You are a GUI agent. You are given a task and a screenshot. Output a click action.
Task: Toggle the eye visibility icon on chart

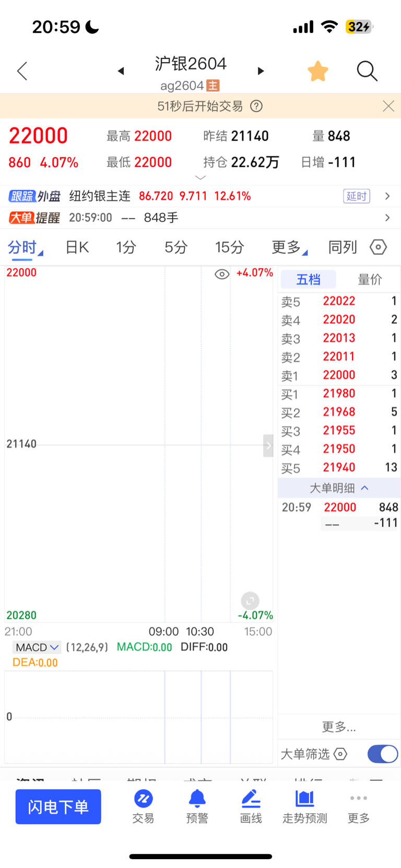[x=222, y=274]
